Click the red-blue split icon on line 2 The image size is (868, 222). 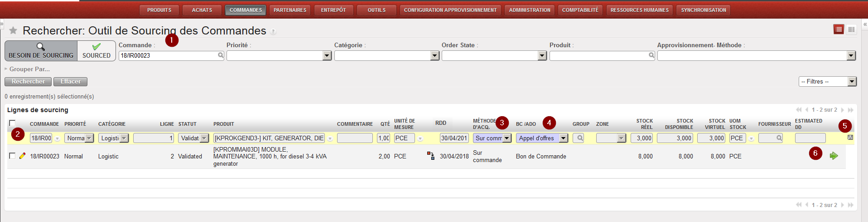(430, 156)
